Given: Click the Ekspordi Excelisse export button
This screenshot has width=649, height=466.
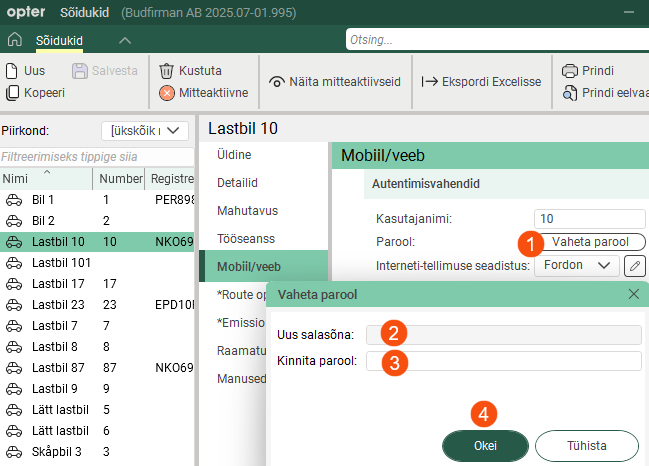Looking at the screenshot, I should click(x=480, y=81).
